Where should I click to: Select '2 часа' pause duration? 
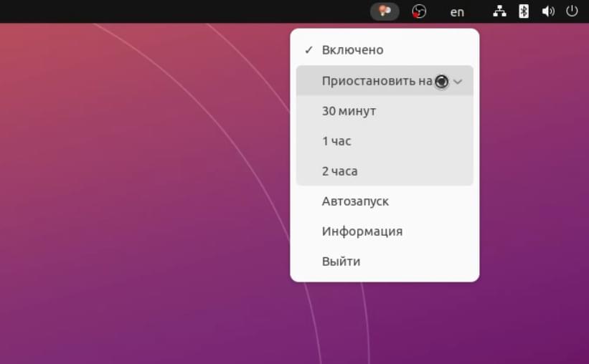(385, 171)
